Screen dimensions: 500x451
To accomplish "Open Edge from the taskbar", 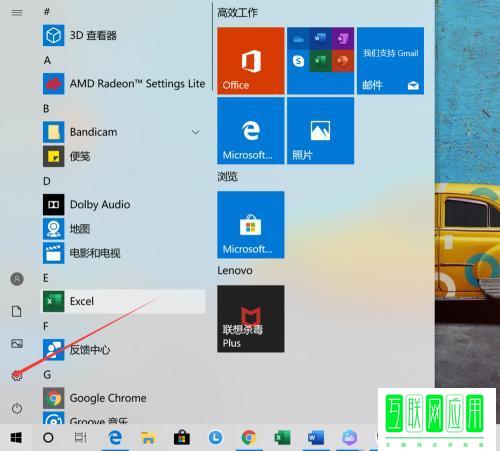I will (115, 437).
